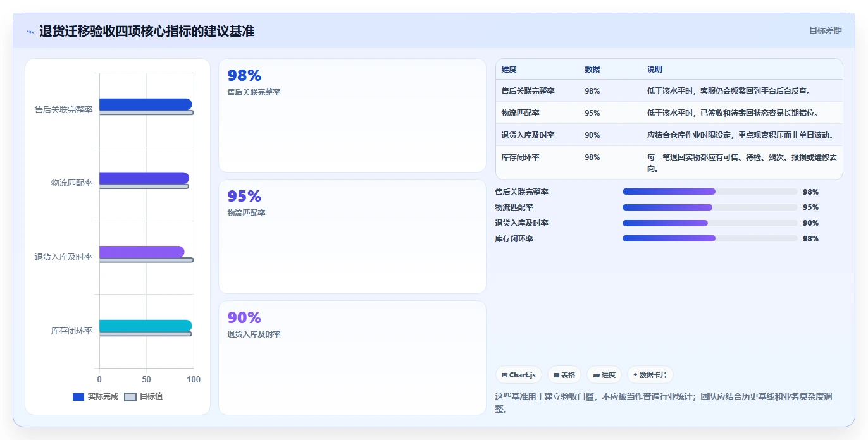Click the 物流匹配率 chart axis label
The width and height of the screenshot is (868, 440).
(x=72, y=183)
